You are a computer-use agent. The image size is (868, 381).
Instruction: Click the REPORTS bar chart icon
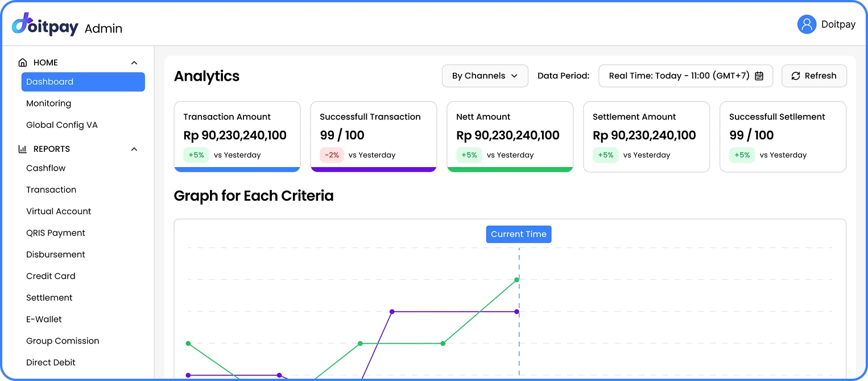pos(23,149)
